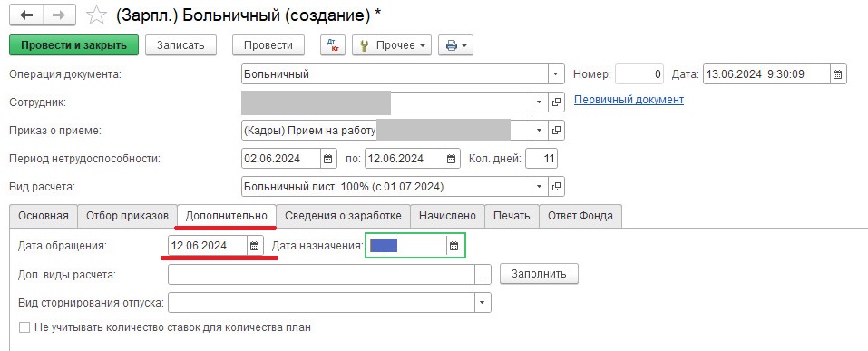Open the Ответ Фонда tab
This screenshot has width=868, height=351.
pyautogui.click(x=580, y=216)
